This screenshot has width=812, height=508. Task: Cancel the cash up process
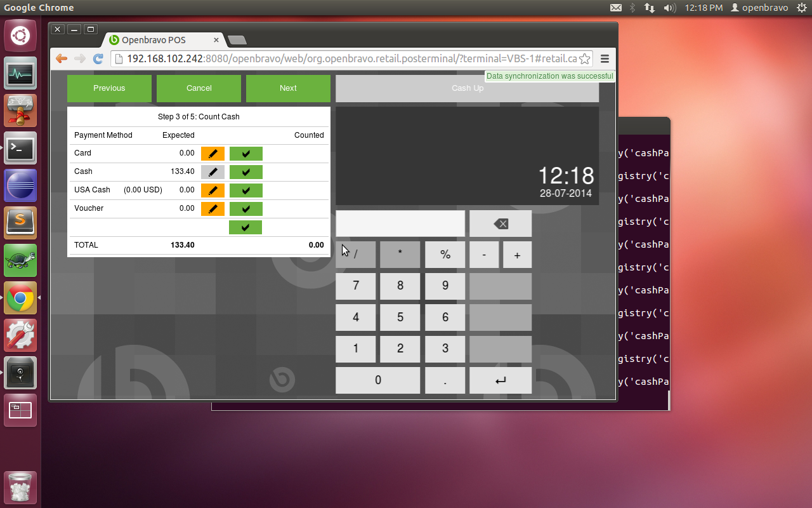[199, 88]
